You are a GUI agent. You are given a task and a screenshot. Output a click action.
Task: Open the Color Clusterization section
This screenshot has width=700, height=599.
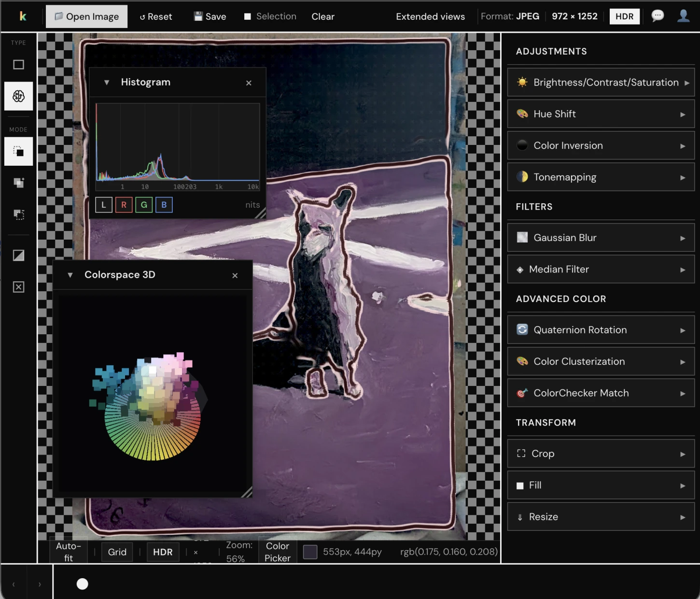click(601, 361)
